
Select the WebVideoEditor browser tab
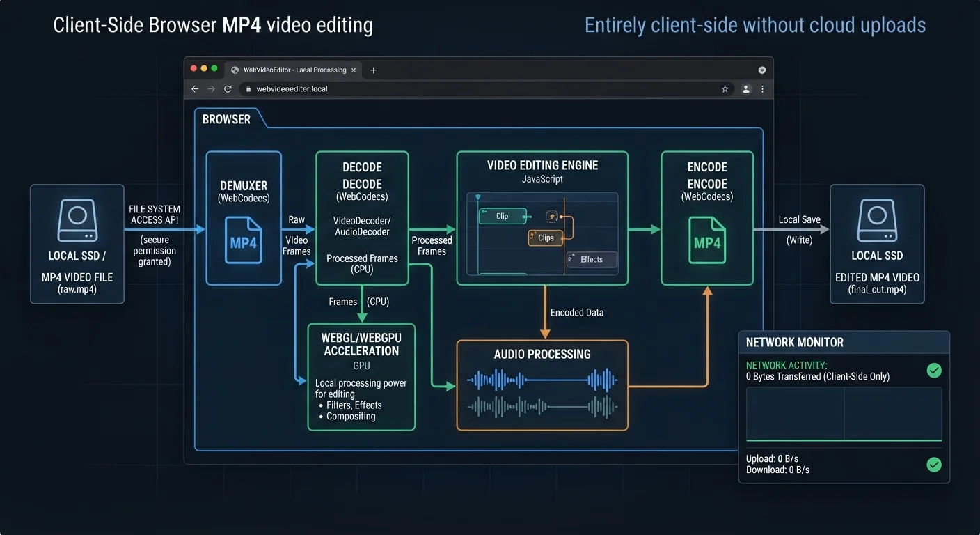pyautogui.click(x=292, y=70)
